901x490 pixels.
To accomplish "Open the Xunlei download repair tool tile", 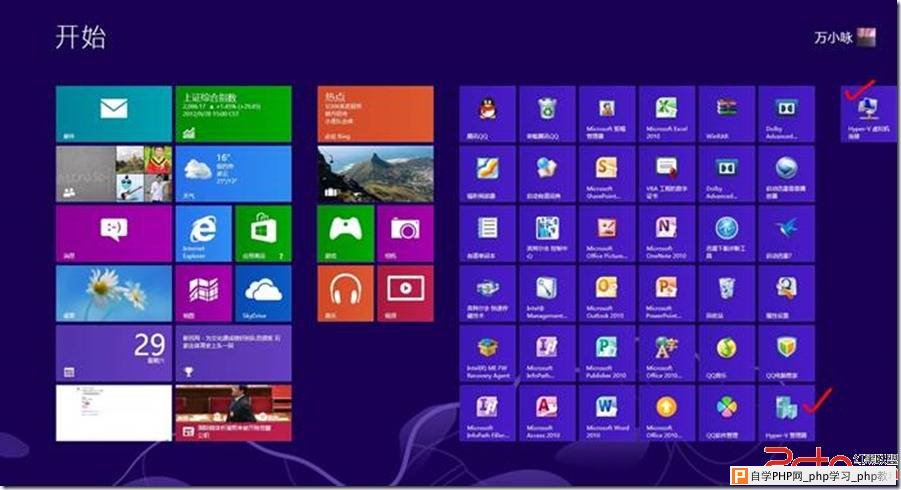I will [726, 233].
